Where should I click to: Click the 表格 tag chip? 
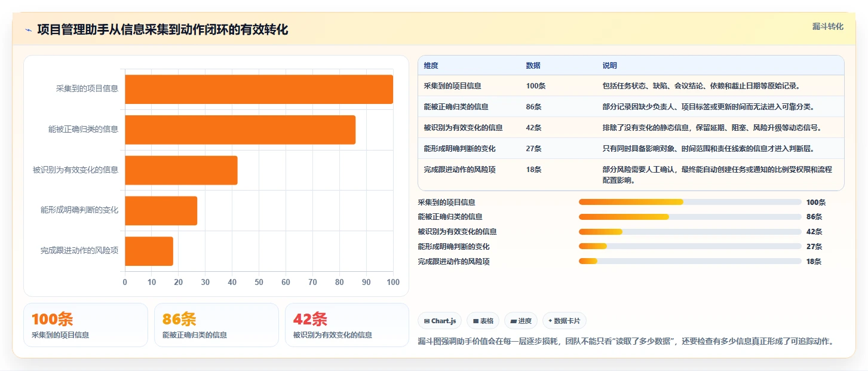click(x=483, y=321)
